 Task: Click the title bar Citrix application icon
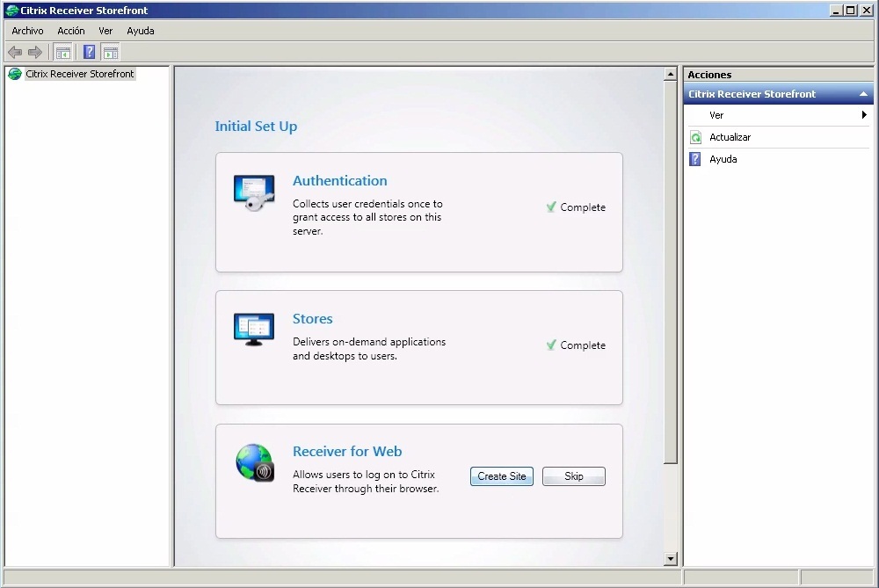[11, 10]
